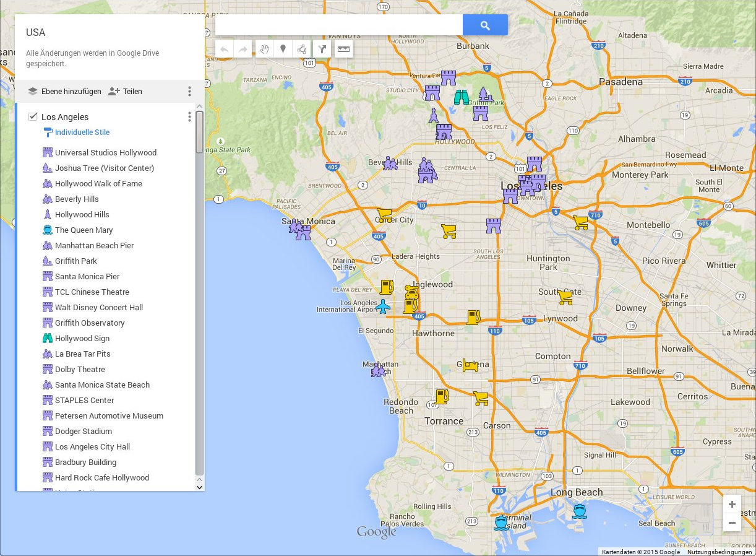Screen dimensions: 756x556
Task: Select Hollywood Sign in the list
Action: click(x=82, y=338)
